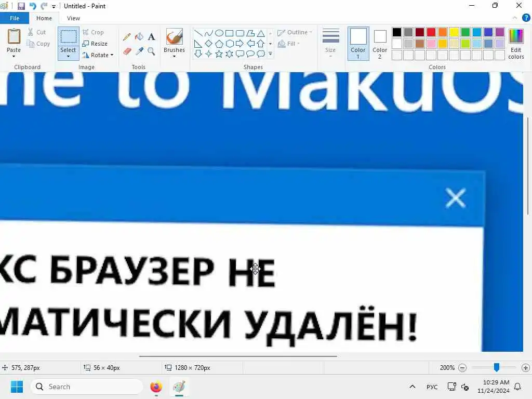
Task: Choose the Six-point star shape
Action: [x=230, y=54]
